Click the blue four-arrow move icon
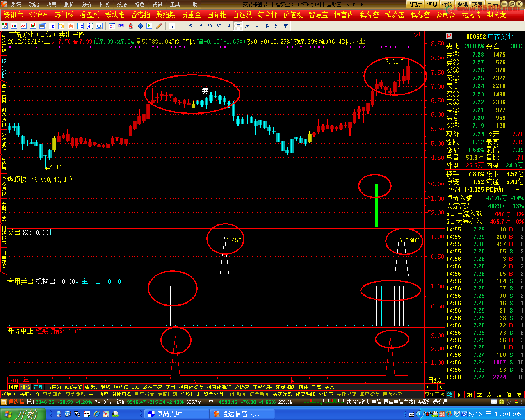525x420 pixels. click(x=140, y=26)
